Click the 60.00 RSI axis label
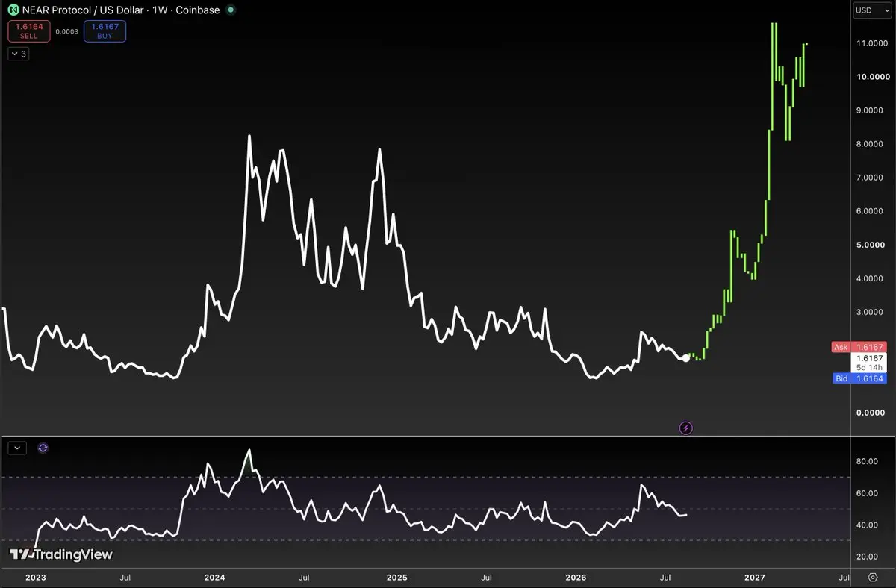The width and height of the screenshot is (896, 588). pyautogui.click(x=866, y=493)
